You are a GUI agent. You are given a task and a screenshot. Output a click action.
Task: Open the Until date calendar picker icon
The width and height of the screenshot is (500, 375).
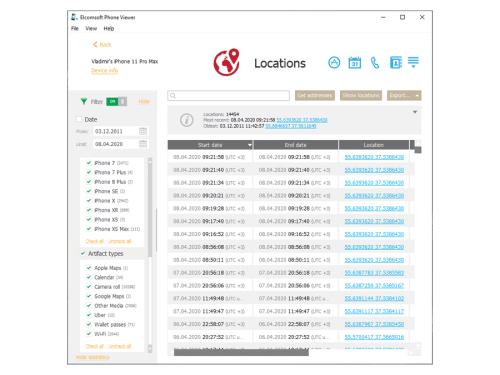click(143, 144)
